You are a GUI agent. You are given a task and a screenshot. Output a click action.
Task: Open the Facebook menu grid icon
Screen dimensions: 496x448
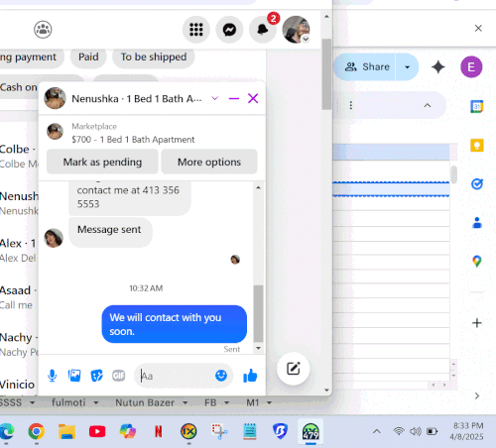[196, 30]
